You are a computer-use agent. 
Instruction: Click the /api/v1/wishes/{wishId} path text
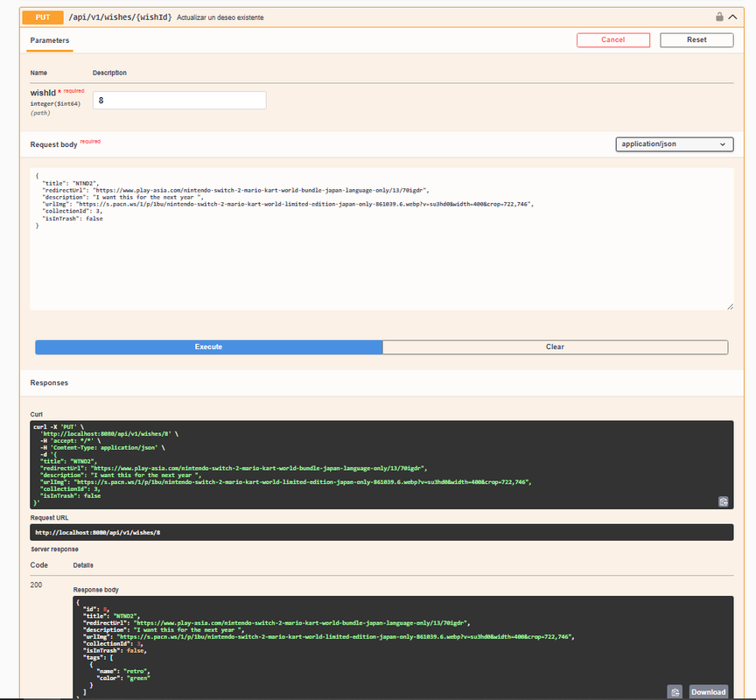120,17
